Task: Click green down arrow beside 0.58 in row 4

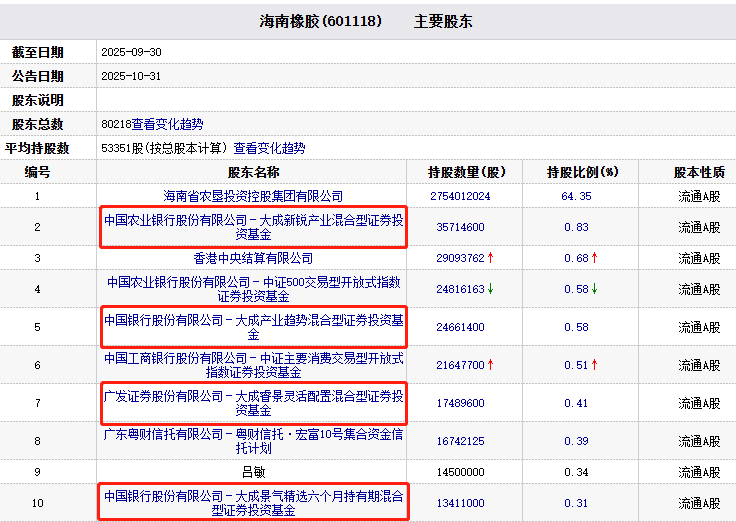Action: pos(596,289)
